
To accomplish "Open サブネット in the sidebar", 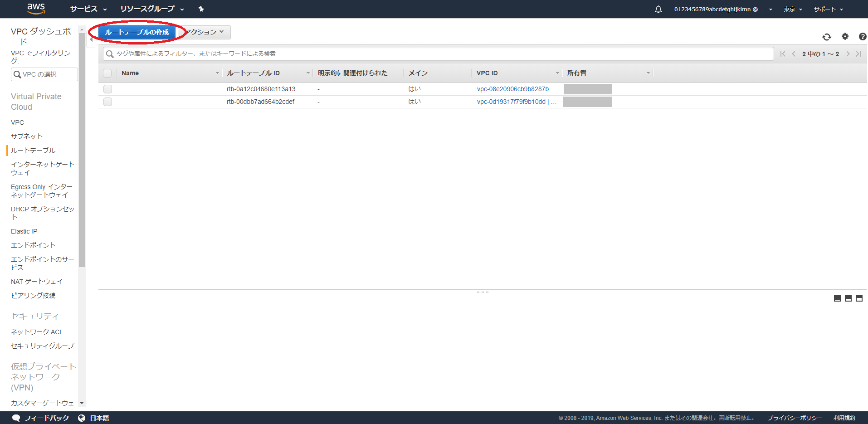I will click(27, 136).
